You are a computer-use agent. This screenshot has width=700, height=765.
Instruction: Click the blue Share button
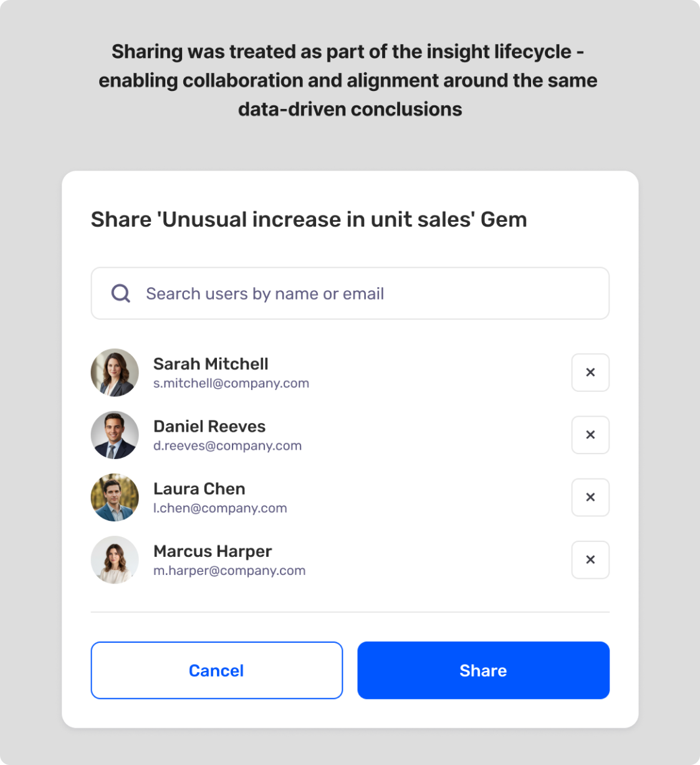(x=483, y=670)
